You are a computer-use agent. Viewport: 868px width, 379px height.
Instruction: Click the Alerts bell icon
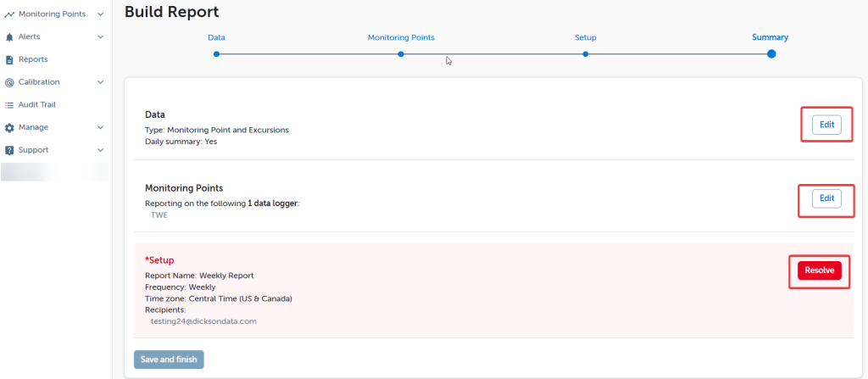[9, 37]
